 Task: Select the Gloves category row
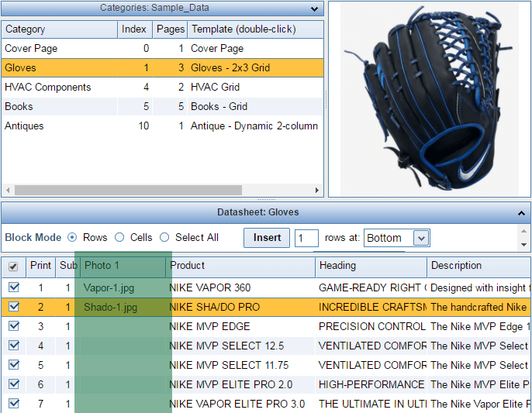tap(162, 68)
